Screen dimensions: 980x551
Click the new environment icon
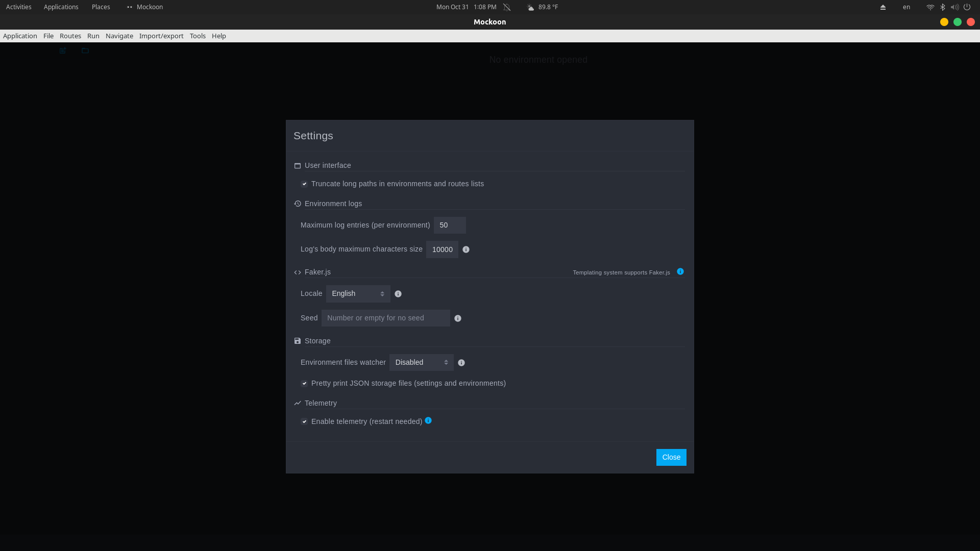click(62, 51)
